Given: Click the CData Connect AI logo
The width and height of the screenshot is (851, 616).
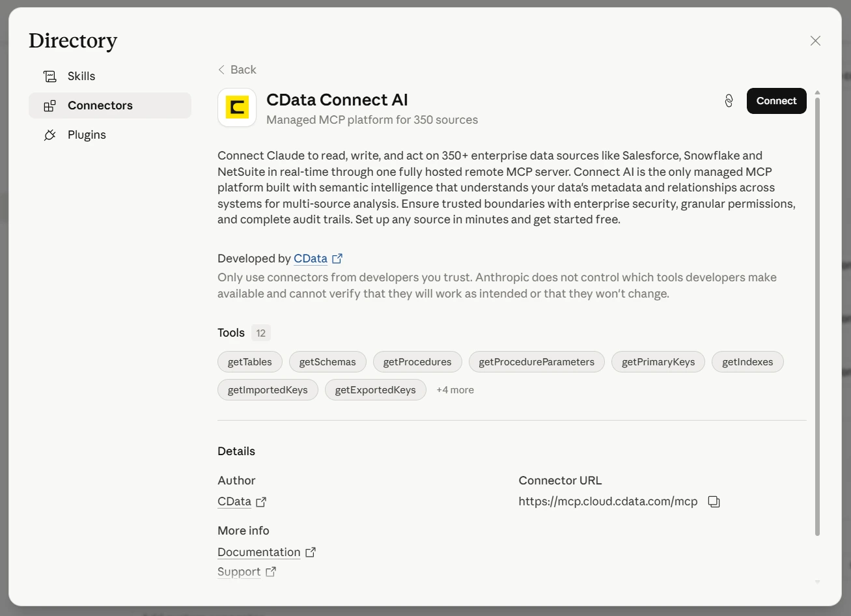Looking at the screenshot, I should pyautogui.click(x=237, y=107).
